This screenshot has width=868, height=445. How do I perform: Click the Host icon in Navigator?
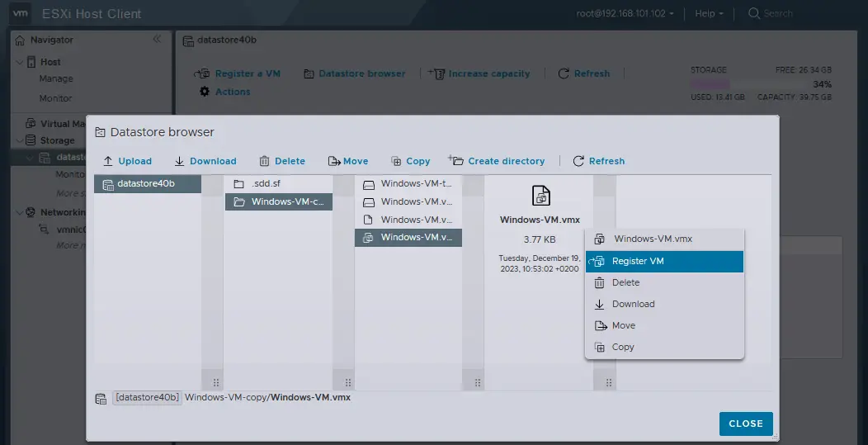click(31, 62)
